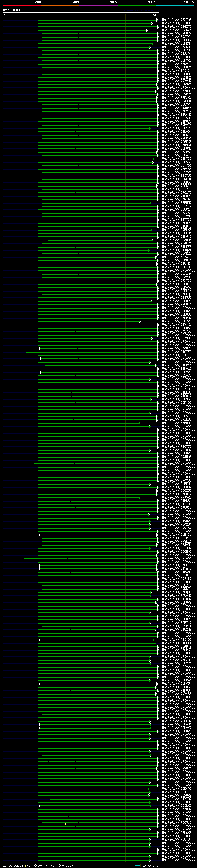Select hit label UniRef100_B4MU72
Viewport: 197px width, 868px height.
[177, 122]
